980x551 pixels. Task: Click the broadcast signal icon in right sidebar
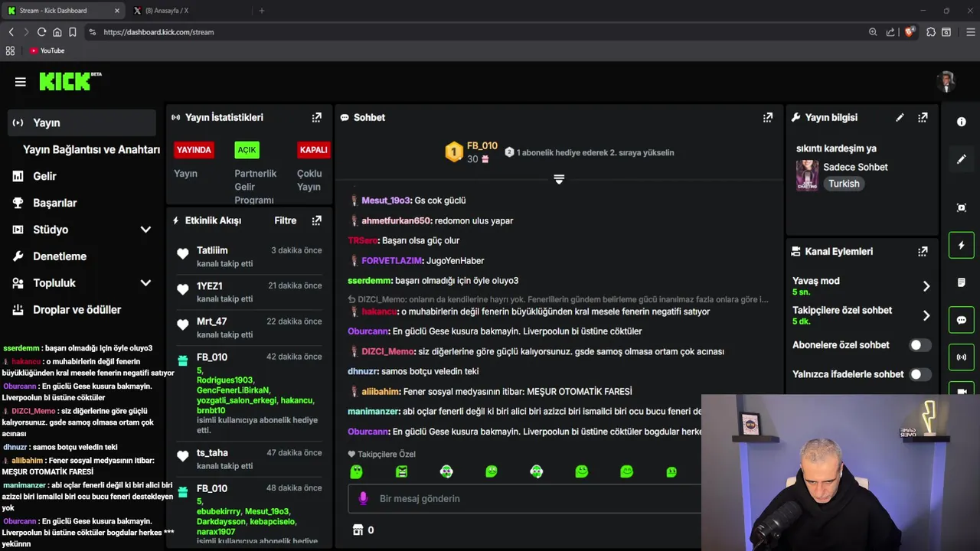pyautogui.click(x=962, y=357)
